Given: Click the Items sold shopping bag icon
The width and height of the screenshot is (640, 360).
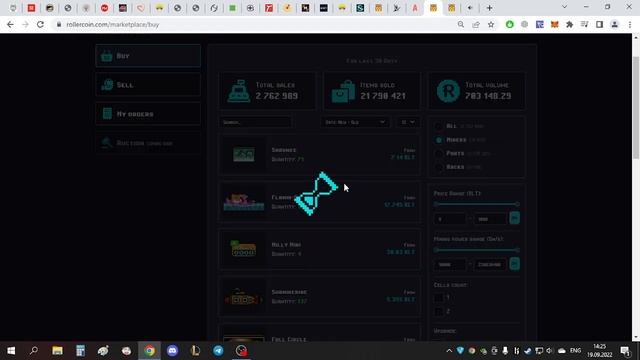Looking at the screenshot, I should (343, 91).
